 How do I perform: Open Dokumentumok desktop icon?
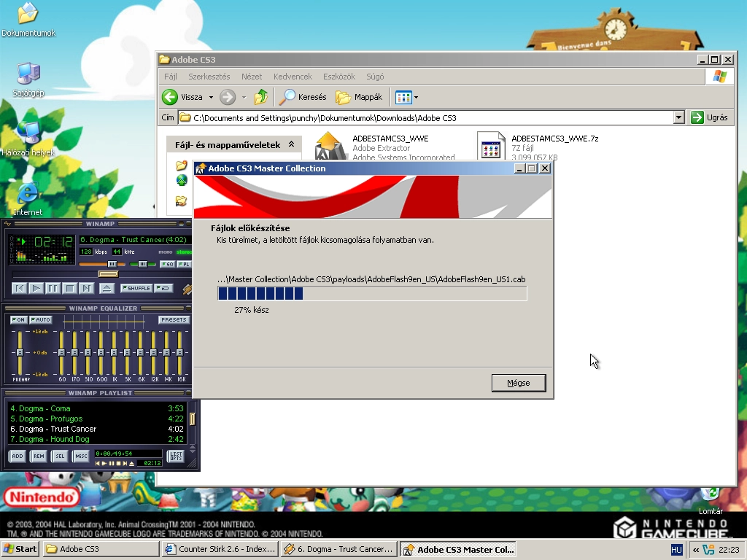[28, 20]
